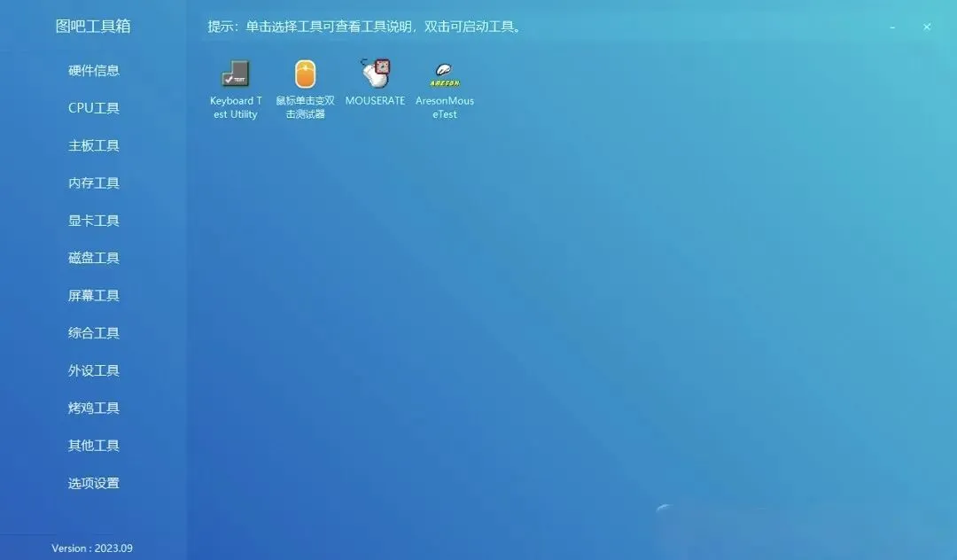Launch the AresonMouseTest tool
Screen dimensions: 957x560
click(x=444, y=84)
